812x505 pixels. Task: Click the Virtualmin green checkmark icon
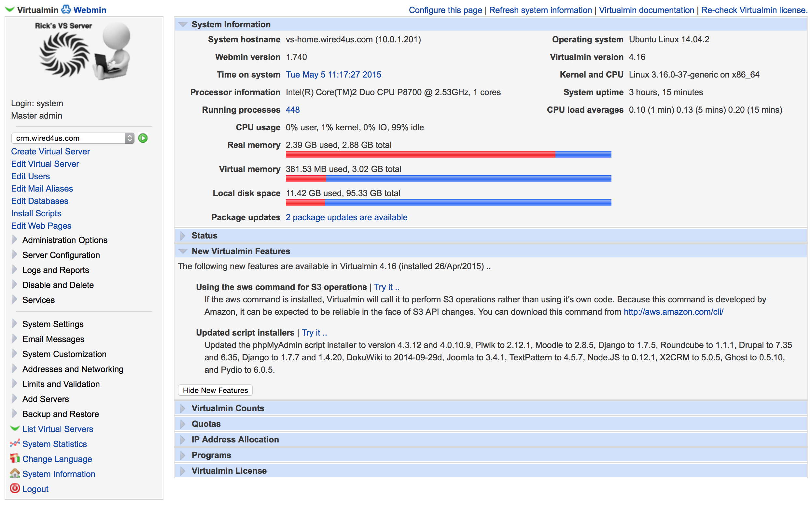10,10
